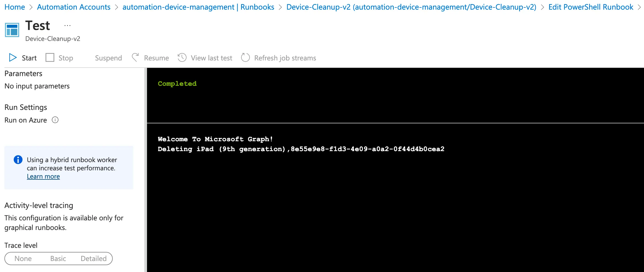644x272 pixels.
Task: Click the Deleting iPad output line
Action: tap(301, 149)
